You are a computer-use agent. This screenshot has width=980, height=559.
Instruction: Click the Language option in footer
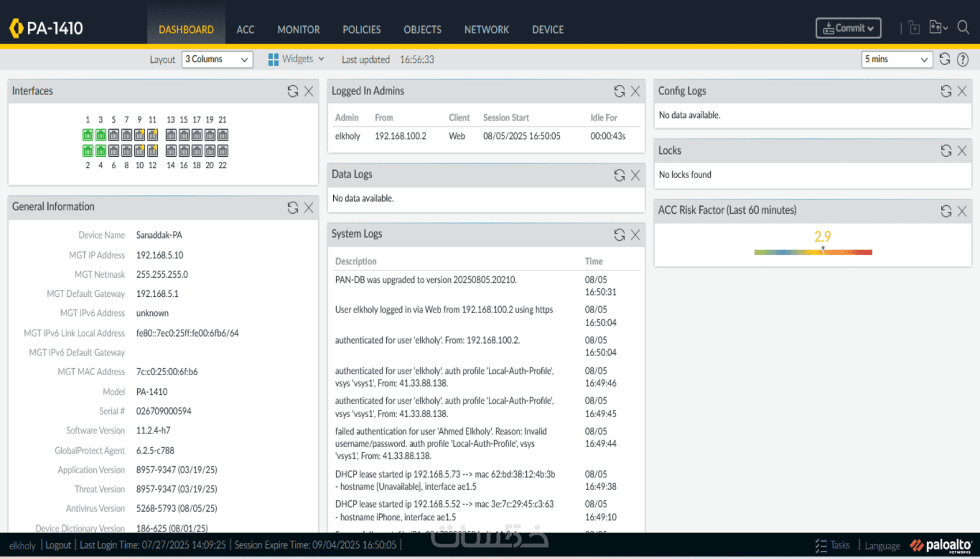882,546
